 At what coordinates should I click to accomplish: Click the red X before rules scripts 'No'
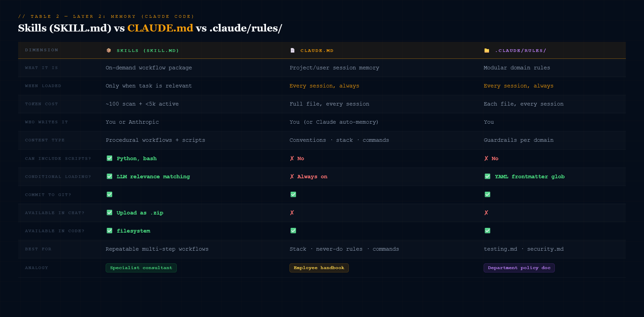pos(486,158)
